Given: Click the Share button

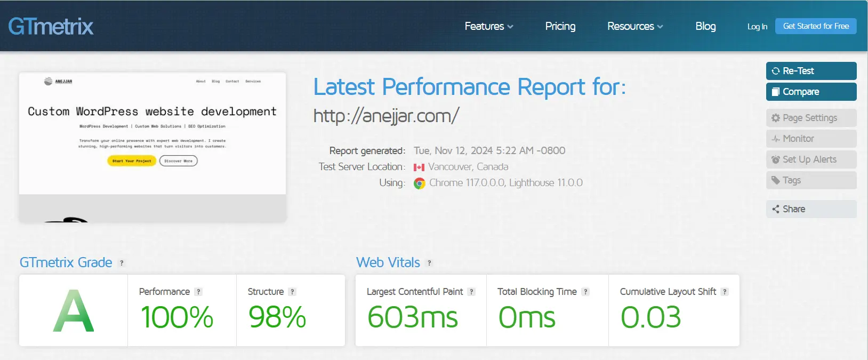Looking at the screenshot, I should tap(811, 209).
